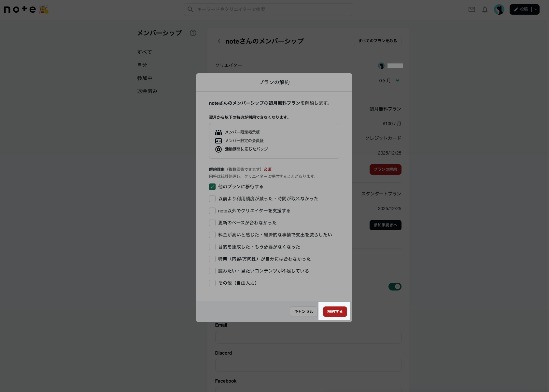Click the クレジットカード text
The height and width of the screenshot is (392, 549).
click(383, 138)
